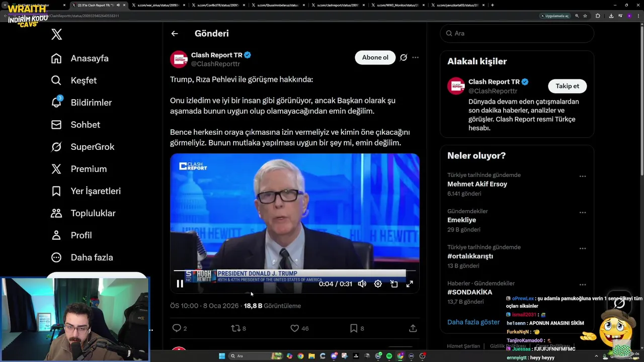Open Windows Start menu
The image size is (644, 362).
coord(222,356)
